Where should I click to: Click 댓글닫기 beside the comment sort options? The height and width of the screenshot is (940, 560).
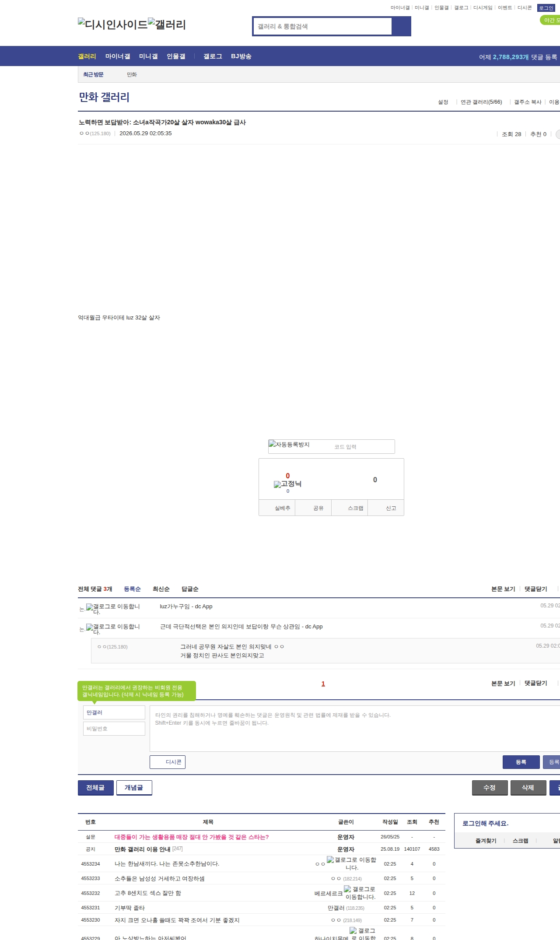point(536,589)
